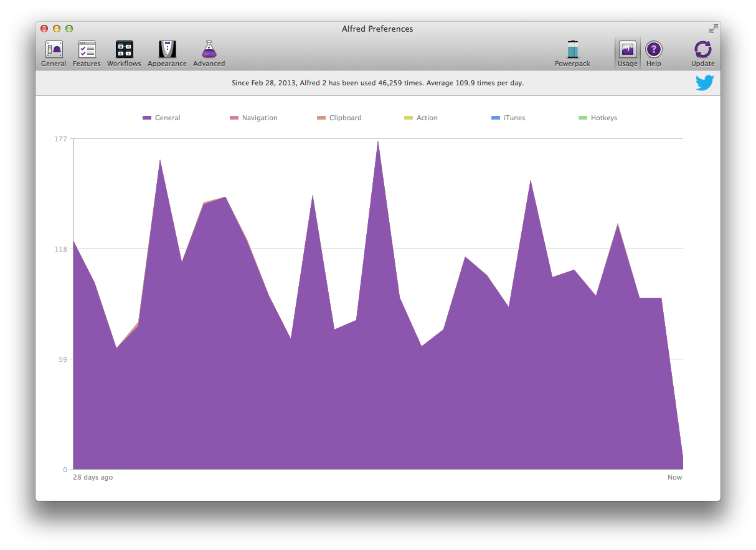The height and width of the screenshot is (550, 756).
Task: Click the 177 y-axis value
Action: pyautogui.click(x=61, y=138)
